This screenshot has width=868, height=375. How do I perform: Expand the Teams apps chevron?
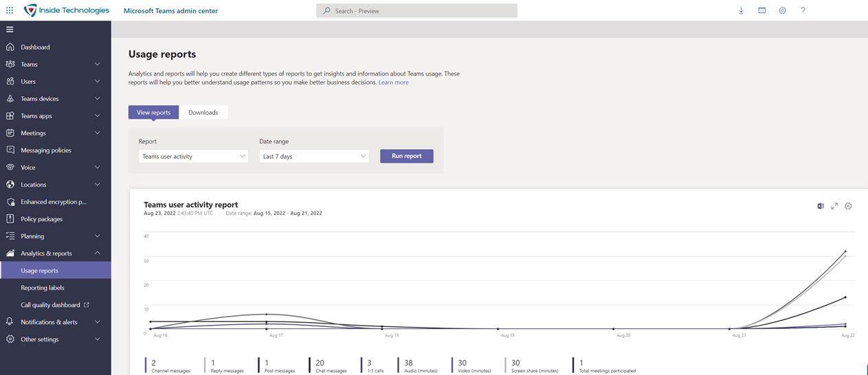click(97, 115)
